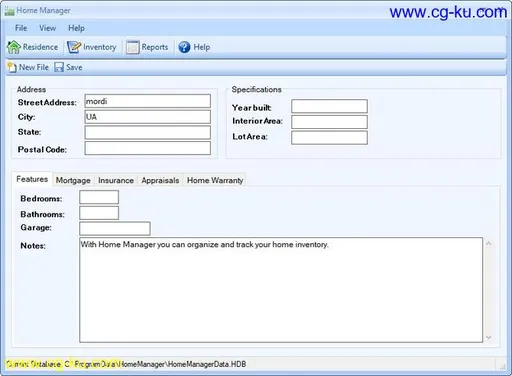Open the Reports calendar icon
This screenshot has height=376, width=512.
click(132, 47)
